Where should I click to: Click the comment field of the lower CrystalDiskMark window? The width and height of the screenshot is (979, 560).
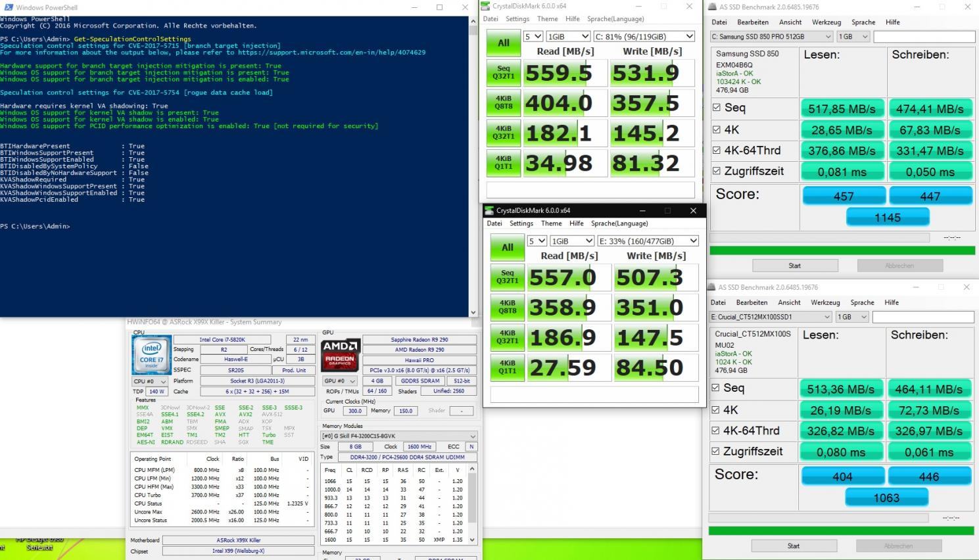[594, 394]
